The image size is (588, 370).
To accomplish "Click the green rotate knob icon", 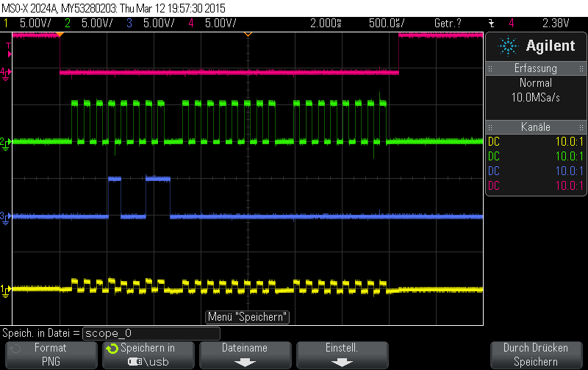I will 112,349.
